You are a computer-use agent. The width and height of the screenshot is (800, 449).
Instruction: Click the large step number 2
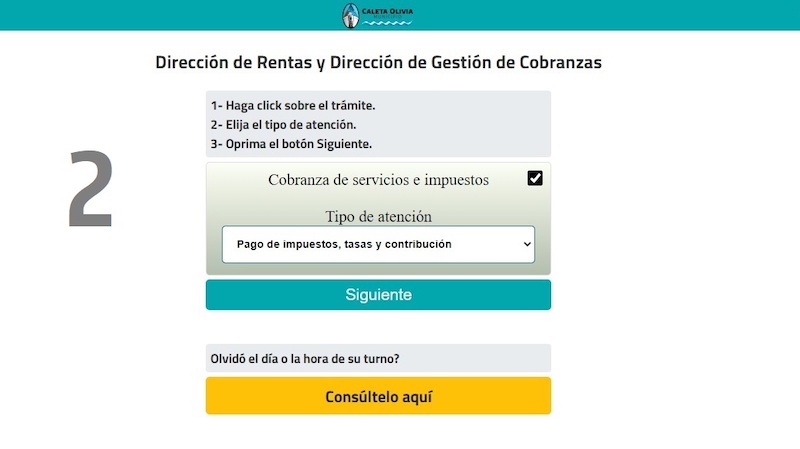pos(90,188)
